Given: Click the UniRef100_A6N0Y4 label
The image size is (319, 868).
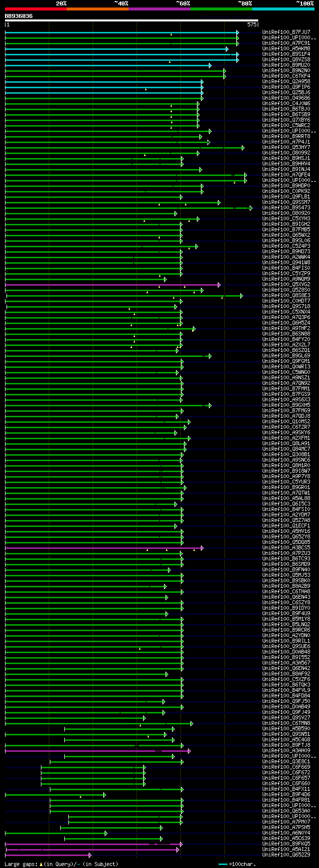Looking at the screenshot, I should click(286, 833).
